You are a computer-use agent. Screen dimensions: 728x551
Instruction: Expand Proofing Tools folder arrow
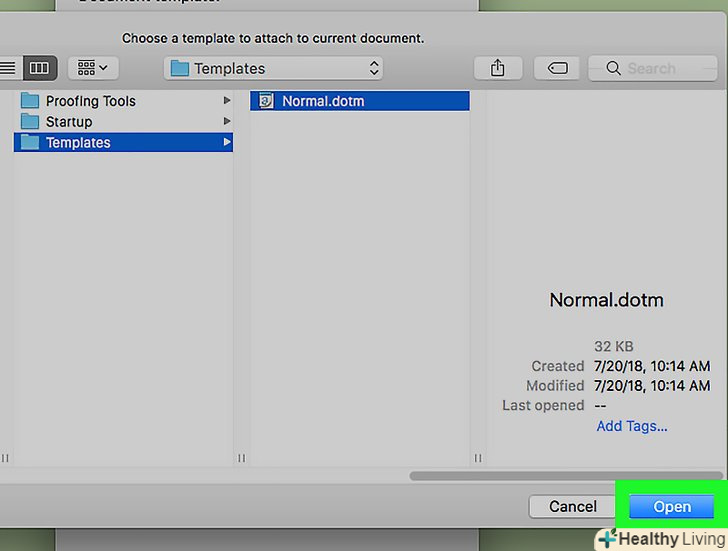pos(227,100)
